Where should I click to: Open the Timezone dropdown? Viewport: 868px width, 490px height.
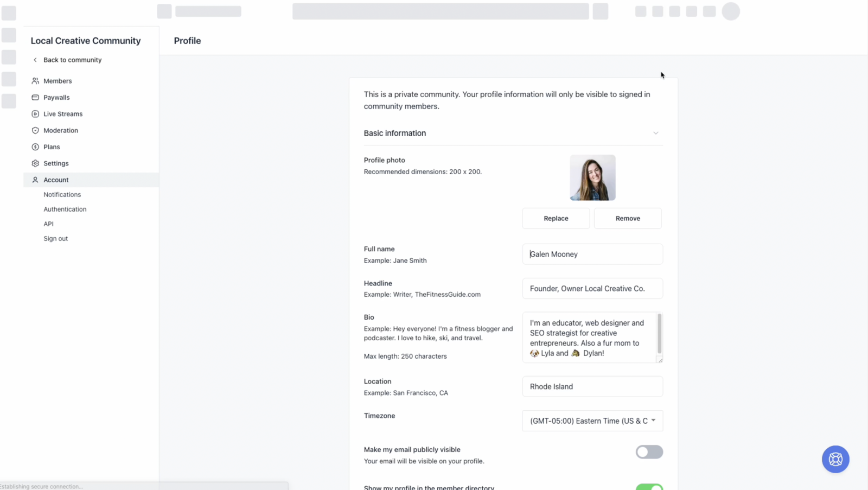point(592,421)
